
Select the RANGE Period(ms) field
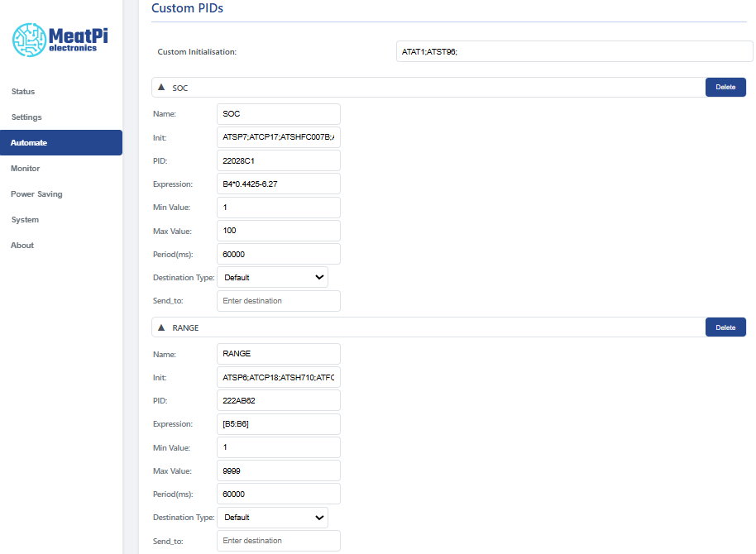(278, 494)
